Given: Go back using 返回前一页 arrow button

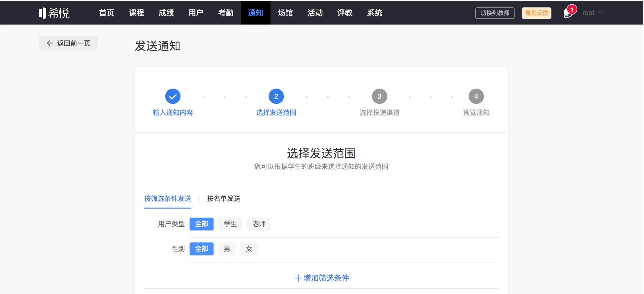Looking at the screenshot, I should point(68,43).
